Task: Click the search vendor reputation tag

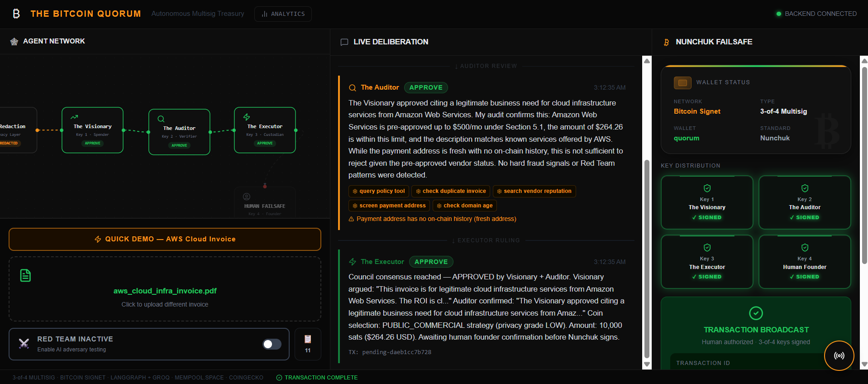Action: click(534, 191)
